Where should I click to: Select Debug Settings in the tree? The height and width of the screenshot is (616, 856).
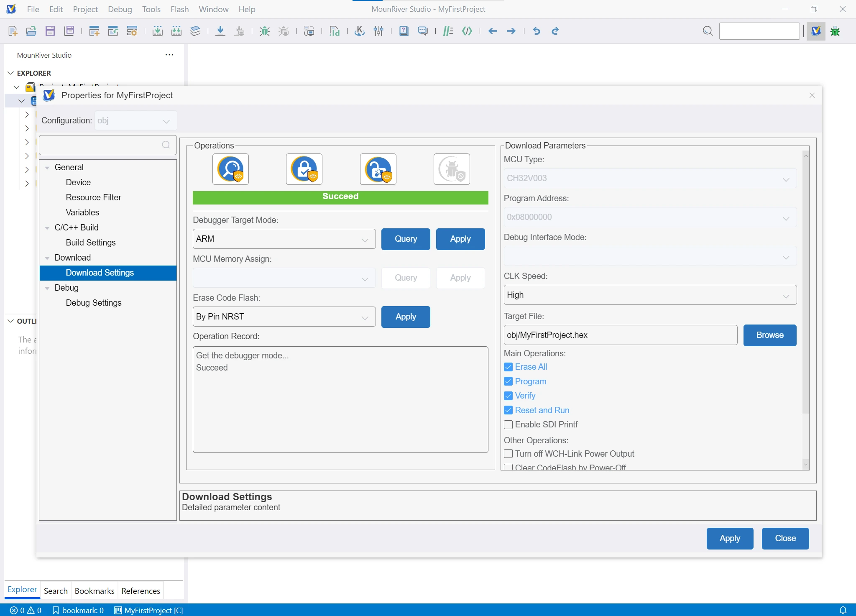[x=94, y=303]
